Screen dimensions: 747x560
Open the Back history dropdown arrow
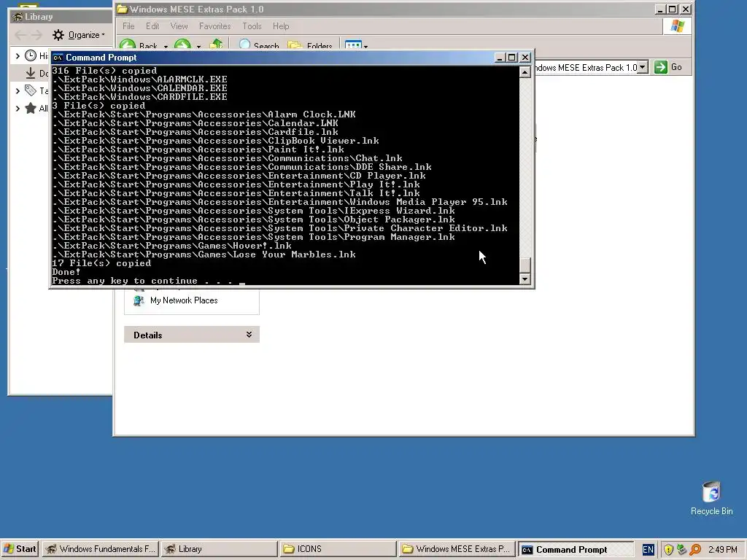pos(166,46)
